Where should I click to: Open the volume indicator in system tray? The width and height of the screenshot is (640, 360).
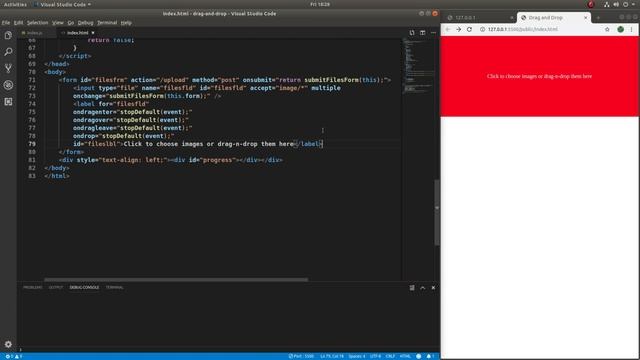(616, 4)
